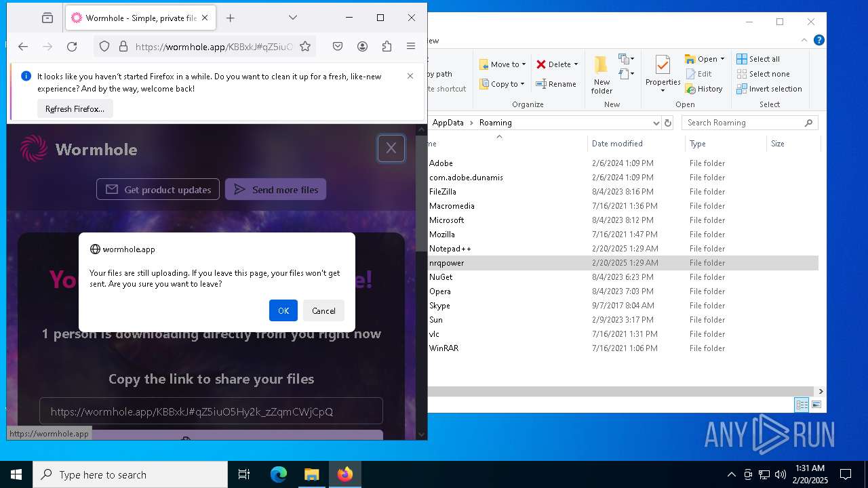Refresh the Roaming folder view
Screen dimensions: 868x488
click(668, 123)
